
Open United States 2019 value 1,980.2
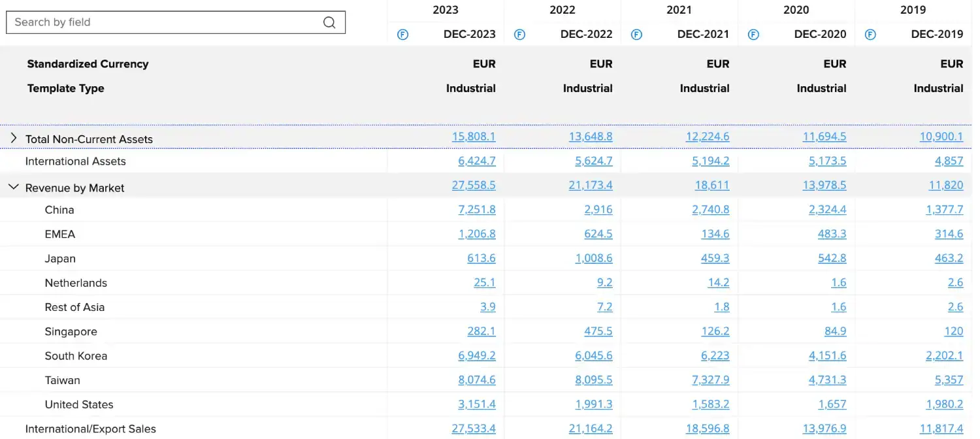click(x=945, y=404)
